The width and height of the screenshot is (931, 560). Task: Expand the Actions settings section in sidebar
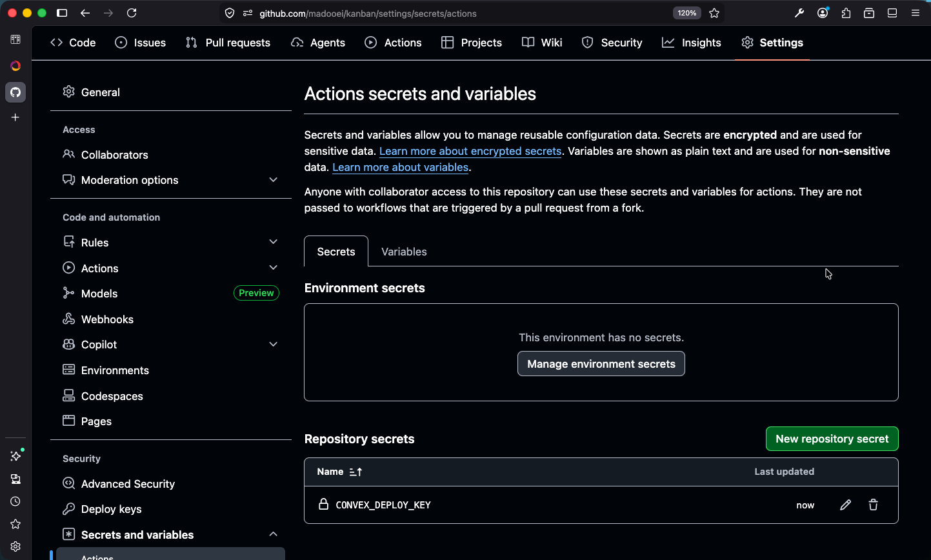pos(273,268)
